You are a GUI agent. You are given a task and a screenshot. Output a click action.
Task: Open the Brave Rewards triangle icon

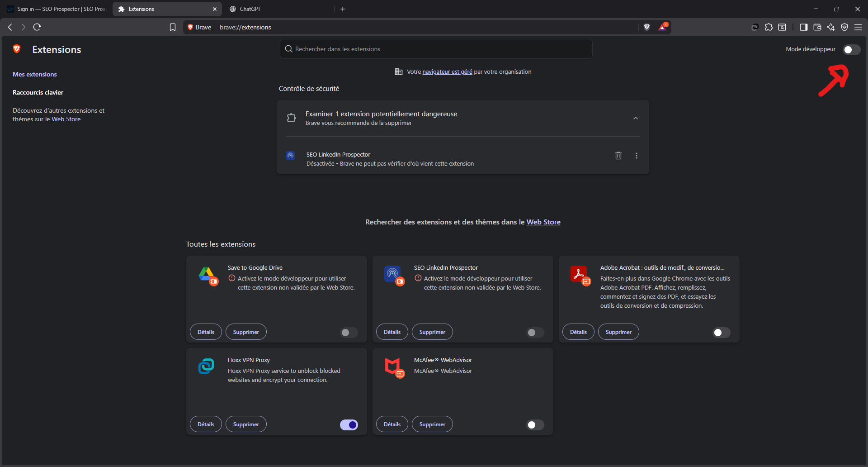pyautogui.click(x=663, y=27)
